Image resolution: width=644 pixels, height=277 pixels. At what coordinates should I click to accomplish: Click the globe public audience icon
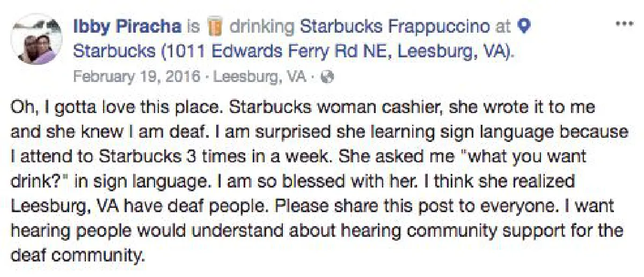327,77
